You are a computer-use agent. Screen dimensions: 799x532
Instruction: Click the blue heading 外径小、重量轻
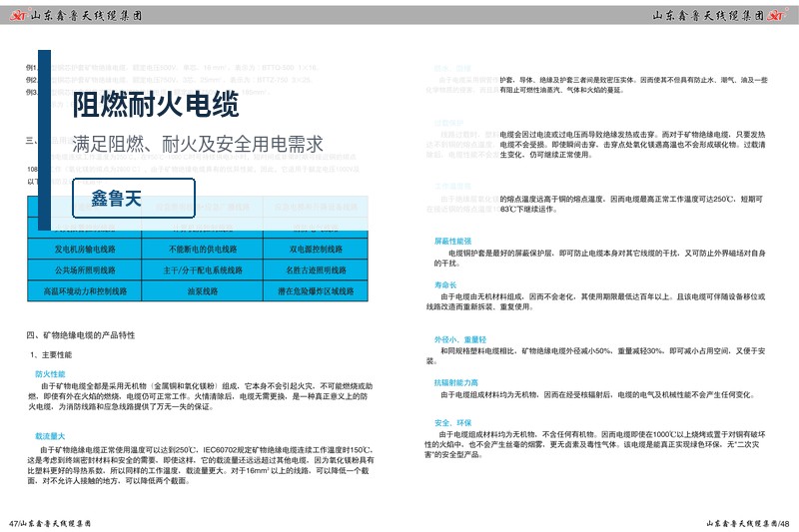[460, 339]
